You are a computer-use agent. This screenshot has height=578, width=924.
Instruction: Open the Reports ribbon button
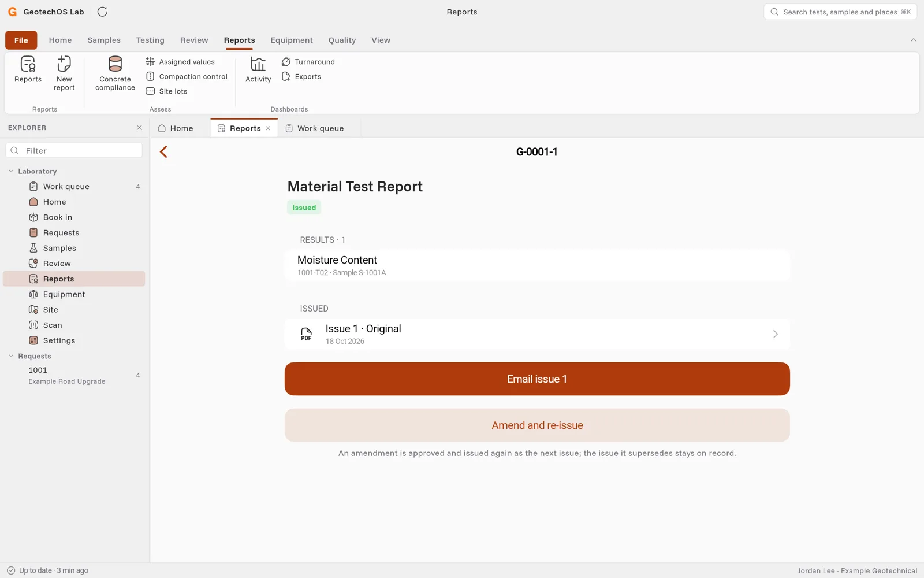[x=28, y=70]
